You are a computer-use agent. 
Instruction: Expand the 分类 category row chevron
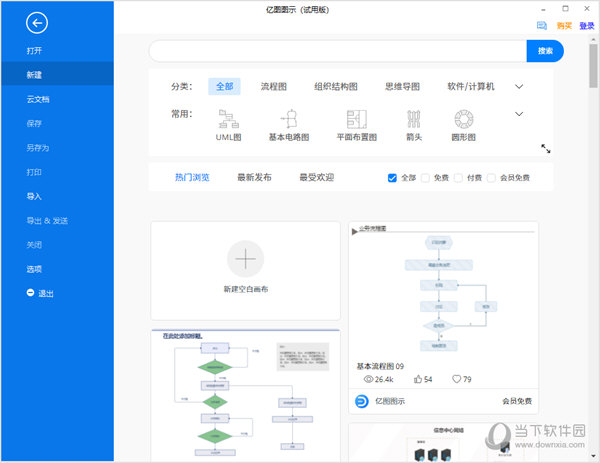tap(519, 86)
